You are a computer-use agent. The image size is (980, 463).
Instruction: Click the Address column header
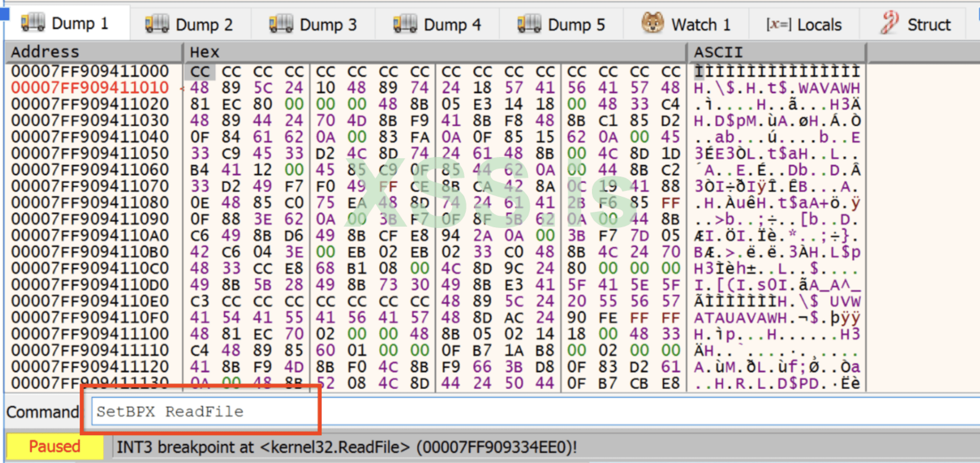[45, 52]
